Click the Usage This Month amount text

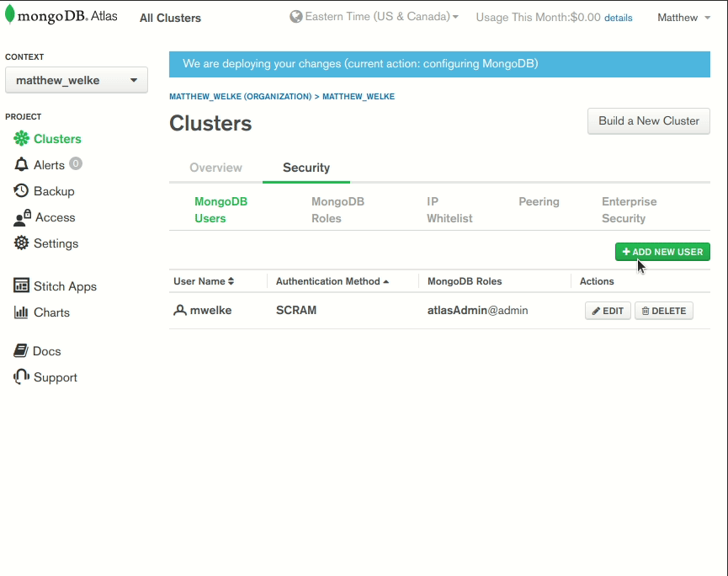point(538,18)
